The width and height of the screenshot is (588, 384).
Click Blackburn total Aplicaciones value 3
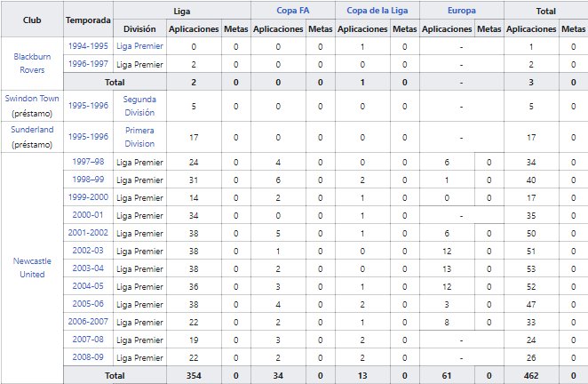click(531, 82)
